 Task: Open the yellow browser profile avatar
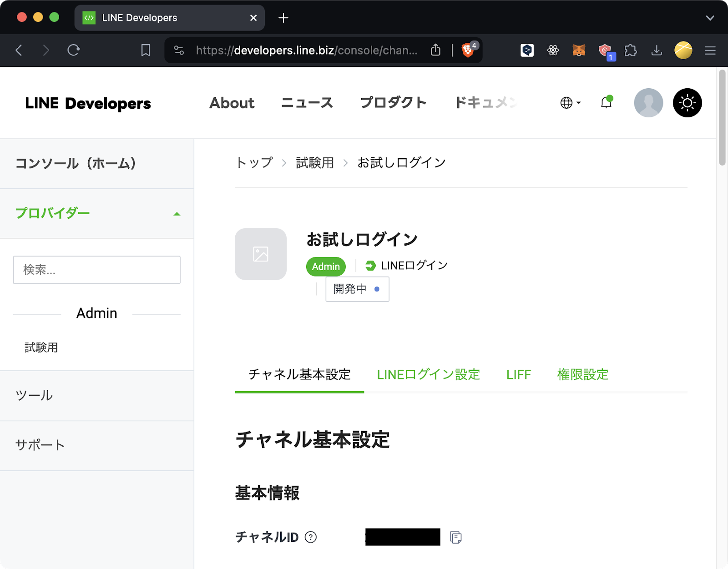click(683, 50)
